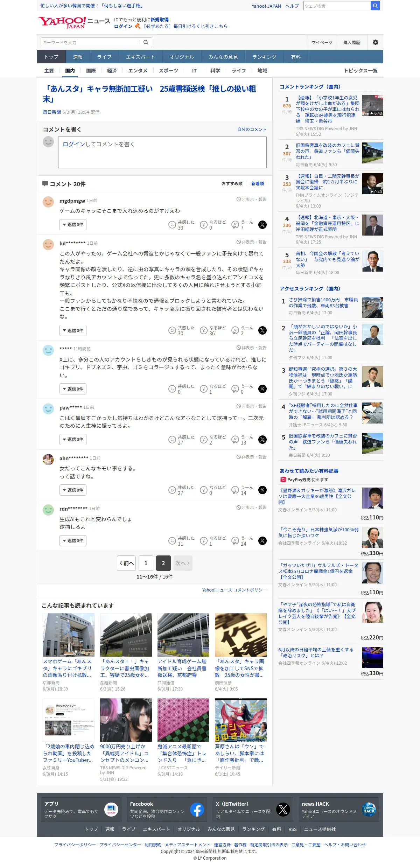This screenshot has width=420, height=868.
Task: Click the web search magnifier button
Action: pos(375,6)
